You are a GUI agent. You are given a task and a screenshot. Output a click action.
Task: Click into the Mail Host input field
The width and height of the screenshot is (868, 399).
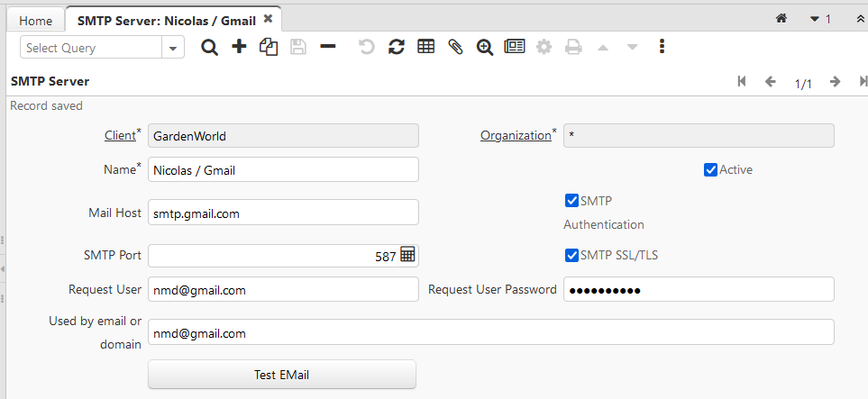click(x=283, y=213)
